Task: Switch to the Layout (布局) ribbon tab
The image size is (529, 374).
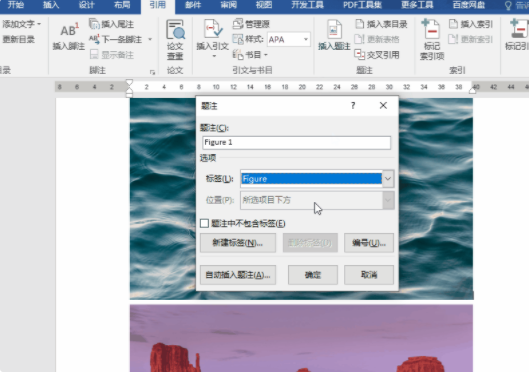Action: (x=122, y=5)
